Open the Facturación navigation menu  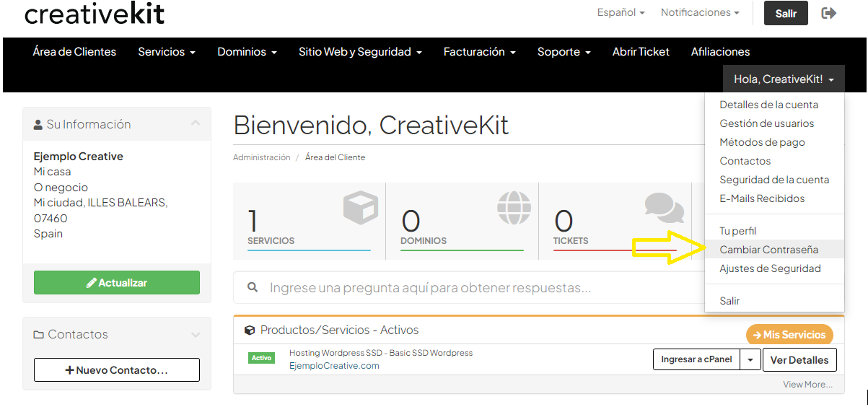tap(479, 52)
